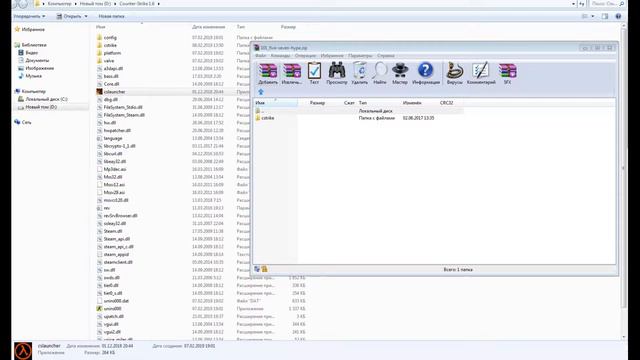Viewport: 640px width, 360px height.
Task: Click Новая папка in Explorer toolbar
Action: click(x=111, y=16)
